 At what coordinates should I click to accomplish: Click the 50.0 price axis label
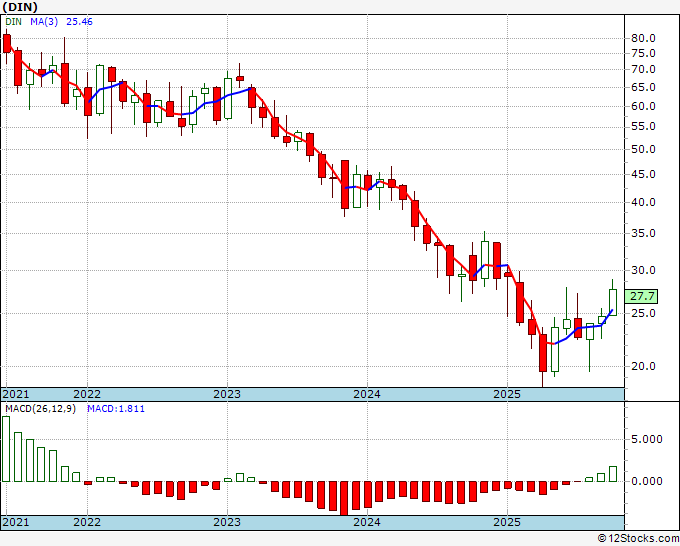(x=643, y=149)
